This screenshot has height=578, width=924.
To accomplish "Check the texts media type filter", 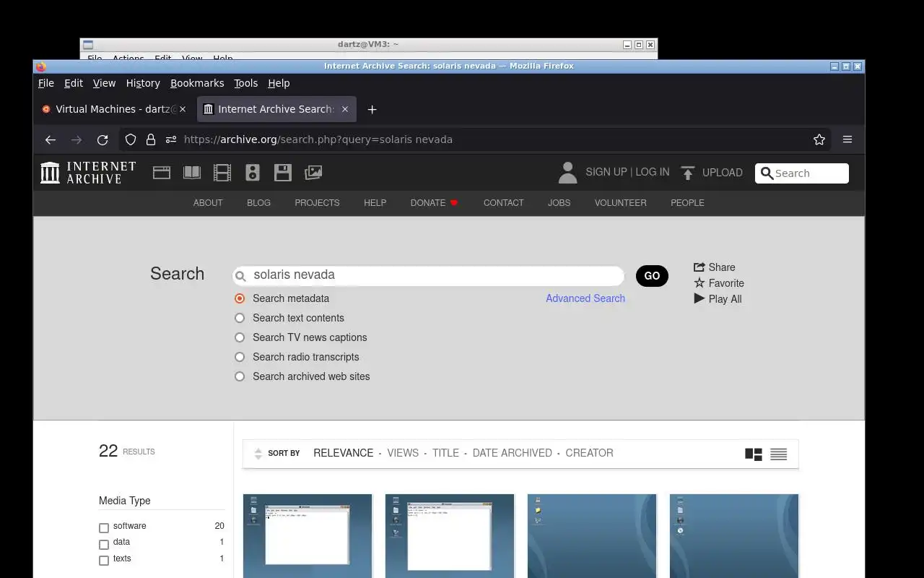I will [x=104, y=561].
